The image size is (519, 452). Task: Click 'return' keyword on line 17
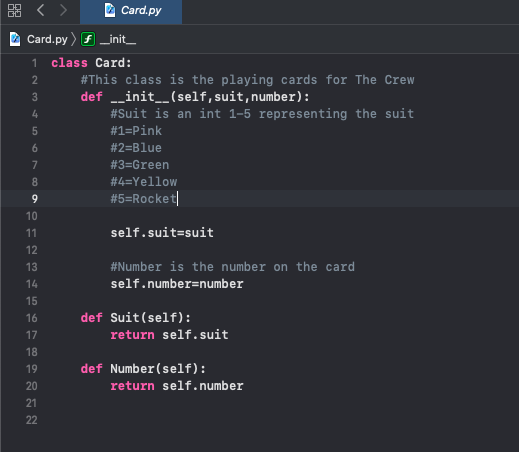[x=132, y=335]
